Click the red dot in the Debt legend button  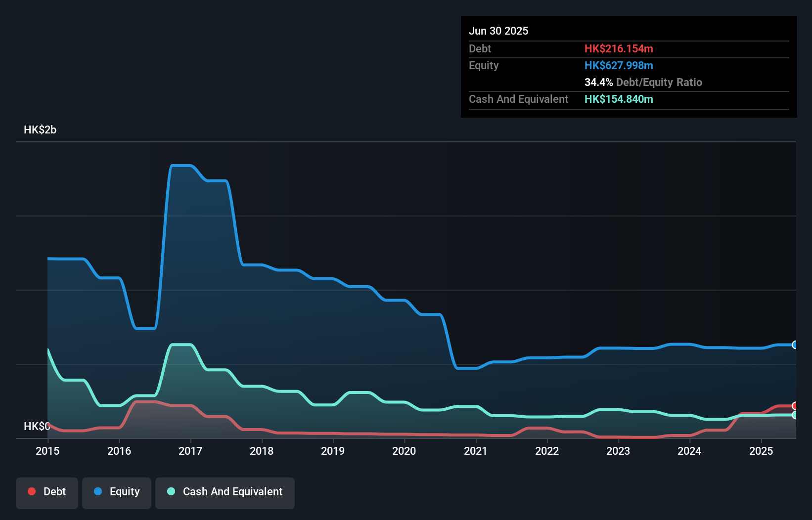[x=31, y=491]
